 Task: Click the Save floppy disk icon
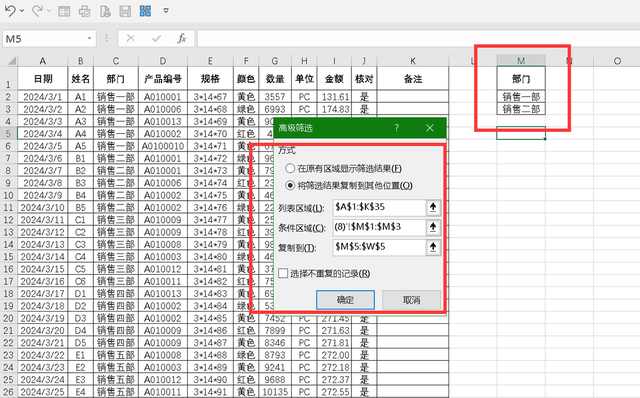point(125,11)
